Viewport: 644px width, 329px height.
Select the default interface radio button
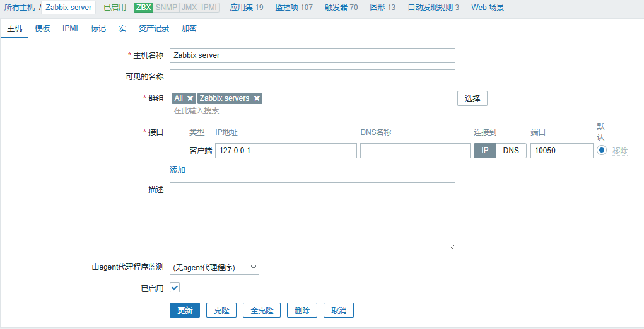(602, 151)
